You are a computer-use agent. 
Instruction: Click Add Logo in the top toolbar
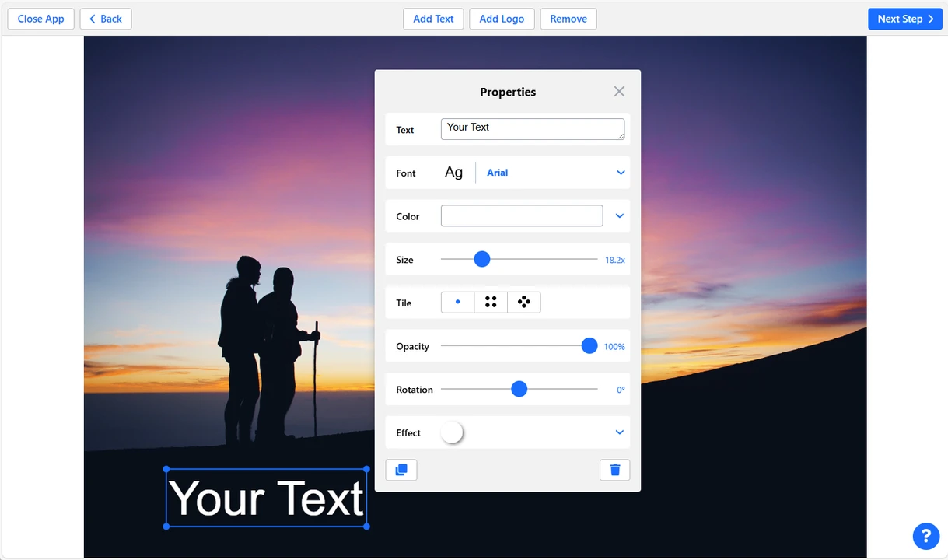click(x=501, y=19)
